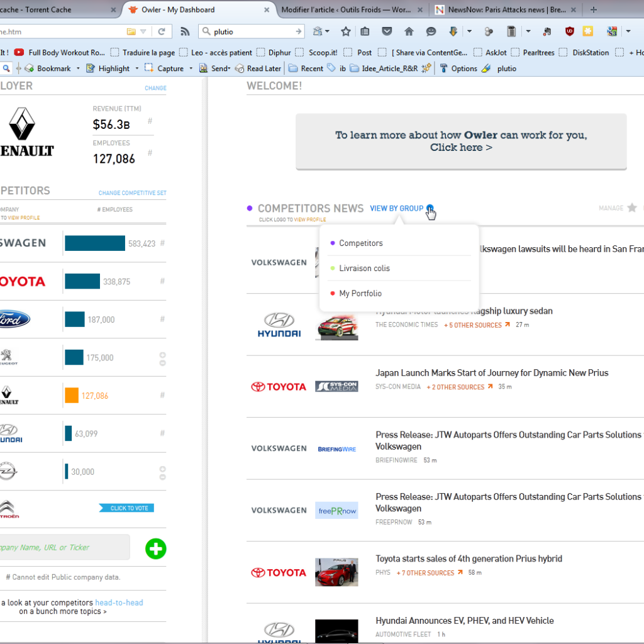
Task: Click the uBlock Origin shield icon
Action: [569, 31]
